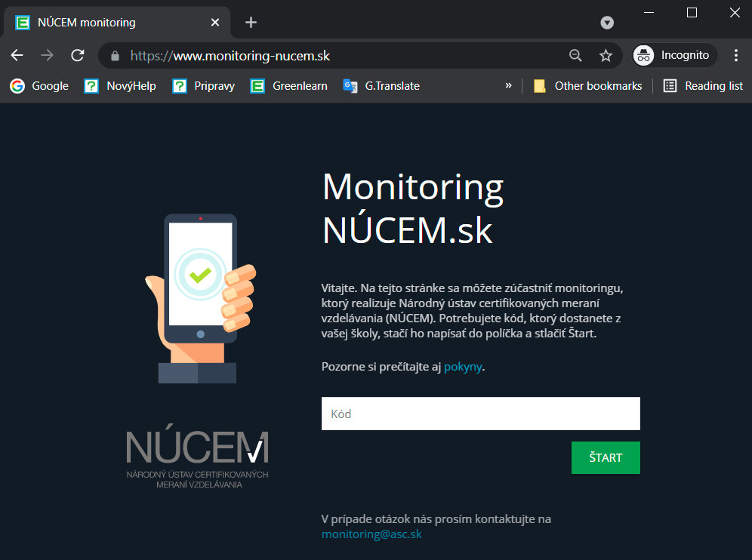752x560 pixels.
Task: View site info via the padlock icon
Action: click(x=115, y=56)
